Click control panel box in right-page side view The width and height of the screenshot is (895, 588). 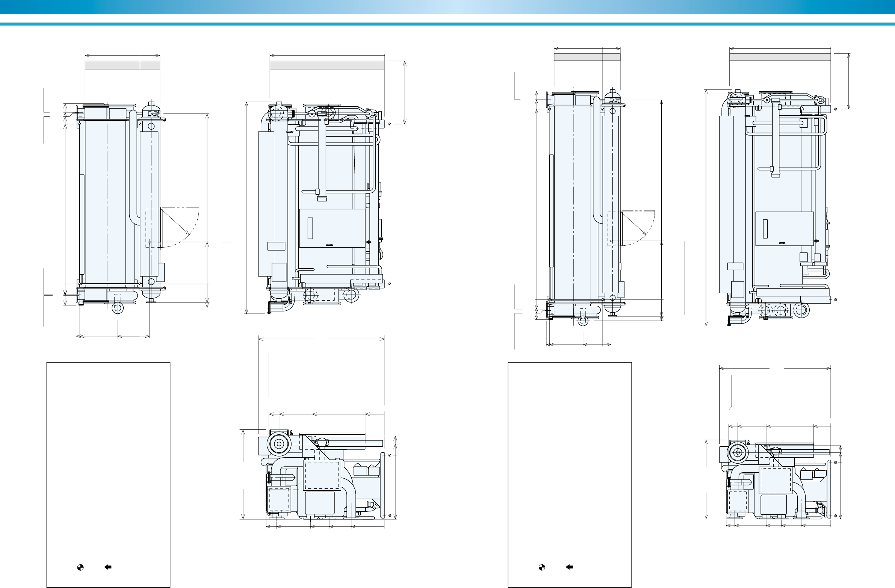(785, 228)
